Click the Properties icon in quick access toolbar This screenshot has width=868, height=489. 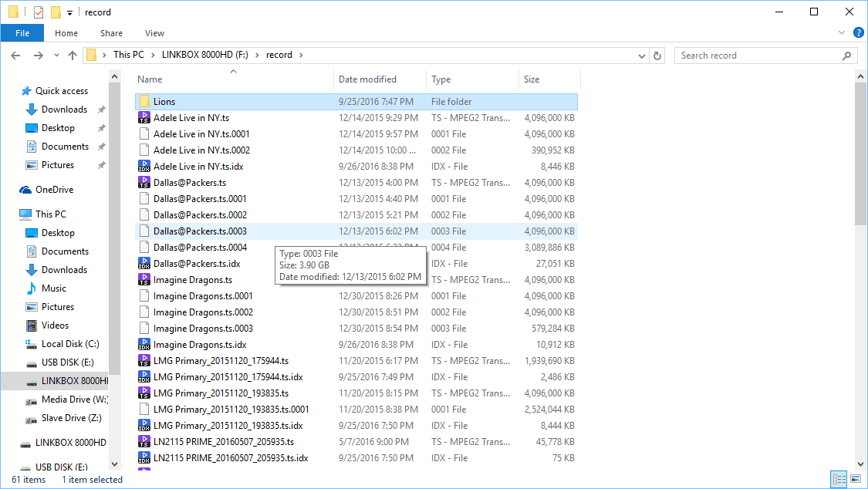tap(39, 12)
